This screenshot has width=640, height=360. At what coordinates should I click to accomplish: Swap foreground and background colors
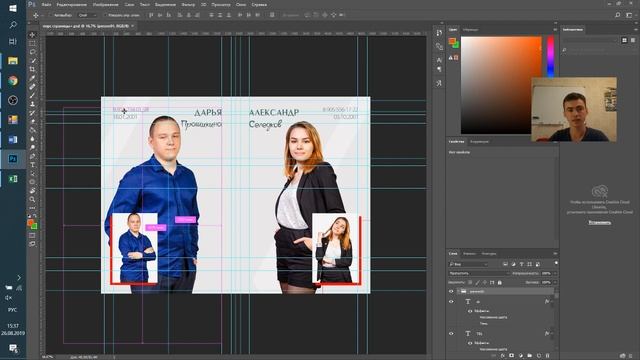pos(35,216)
